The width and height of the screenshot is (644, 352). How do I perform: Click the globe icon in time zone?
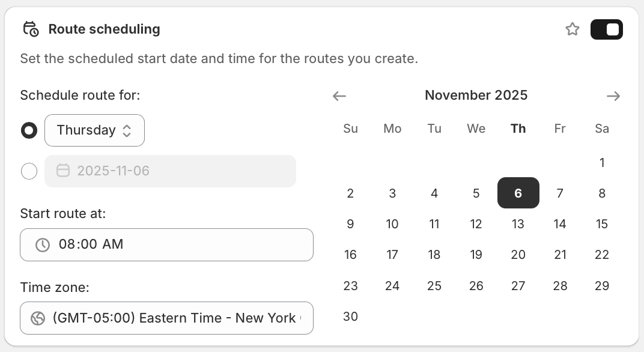click(x=38, y=318)
